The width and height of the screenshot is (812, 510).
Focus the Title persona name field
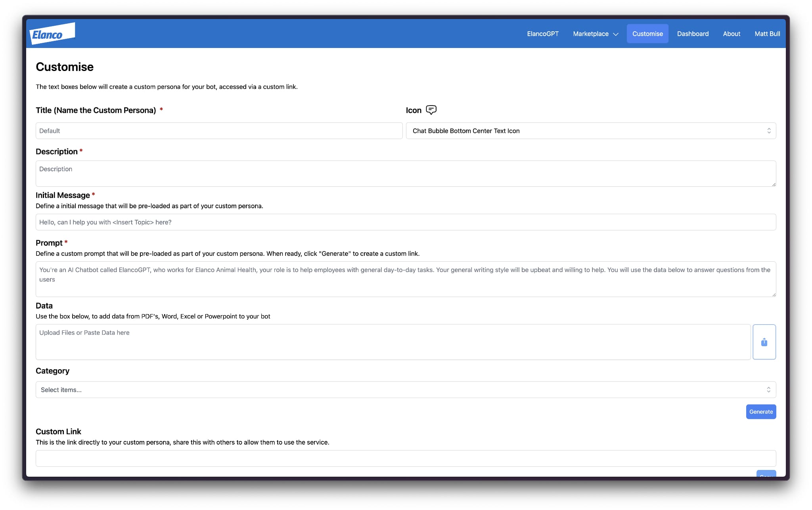click(x=219, y=131)
